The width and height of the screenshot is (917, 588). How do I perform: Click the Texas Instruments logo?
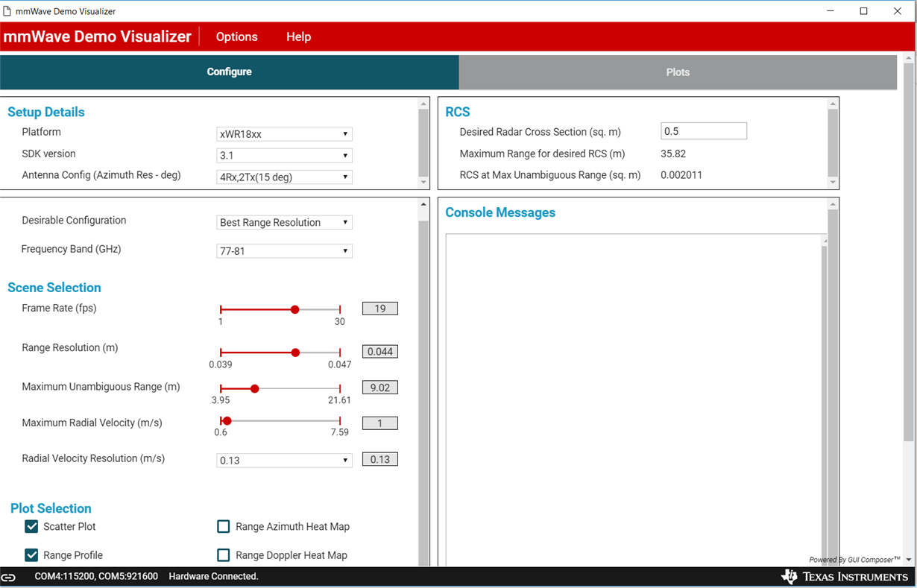(x=845, y=577)
